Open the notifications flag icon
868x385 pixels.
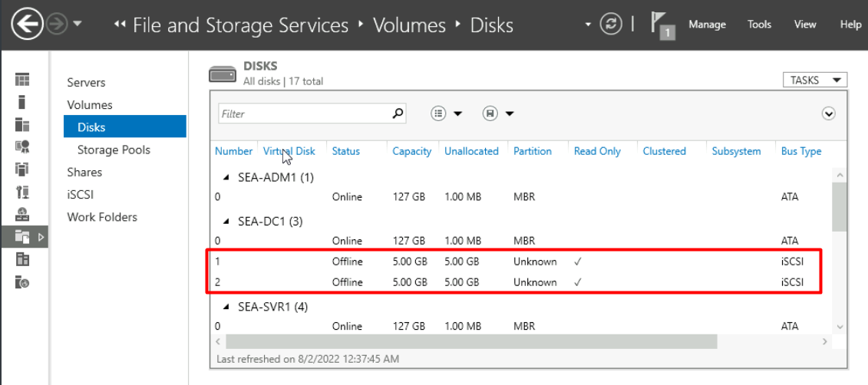662,25
